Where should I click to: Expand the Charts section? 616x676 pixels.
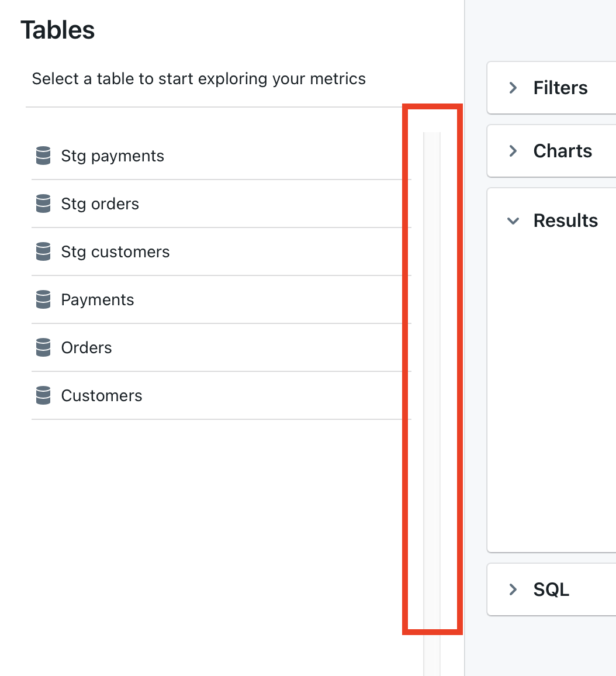point(513,151)
